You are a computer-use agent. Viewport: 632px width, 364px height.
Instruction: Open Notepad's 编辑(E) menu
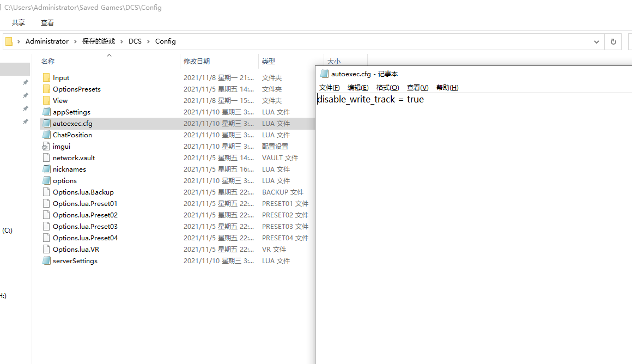pos(358,88)
